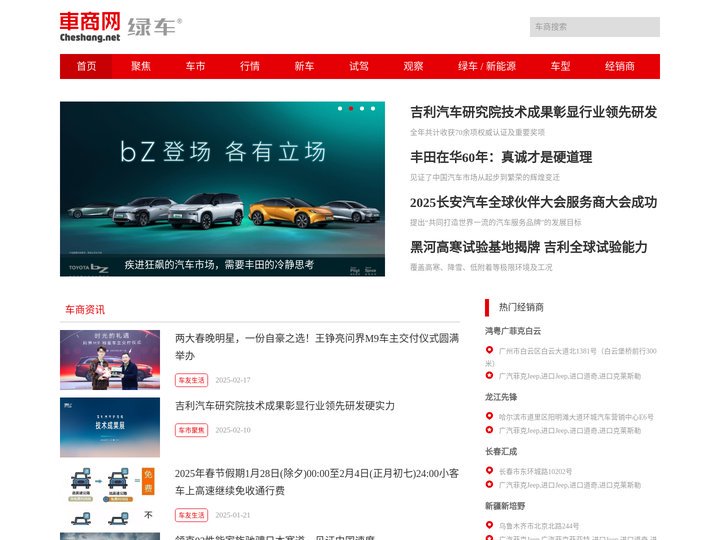The image size is (720, 540).
Task: Open dealer 长春汇成
Action: pos(501,451)
